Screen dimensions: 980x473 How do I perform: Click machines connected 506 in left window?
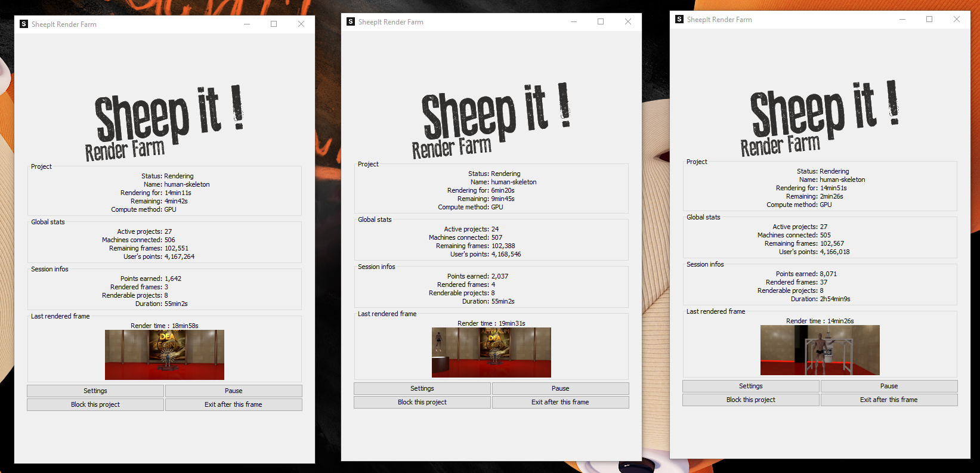coord(170,240)
